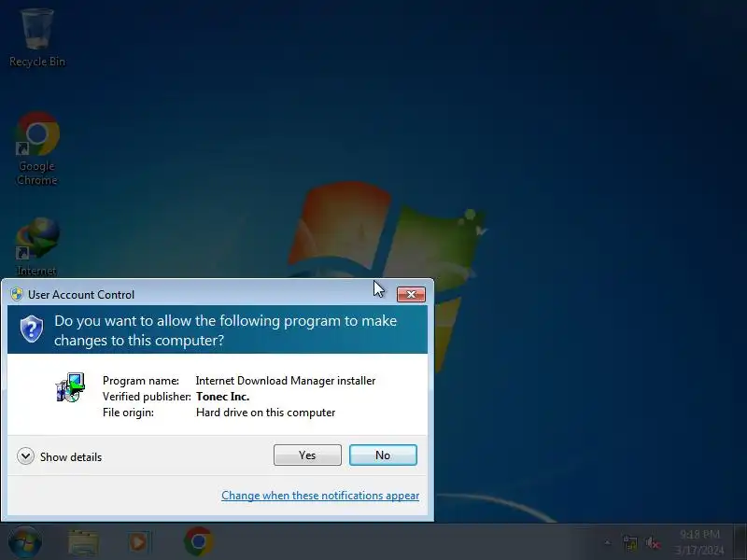
Task: Open Windows Media Player from the taskbar
Action: point(138,542)
